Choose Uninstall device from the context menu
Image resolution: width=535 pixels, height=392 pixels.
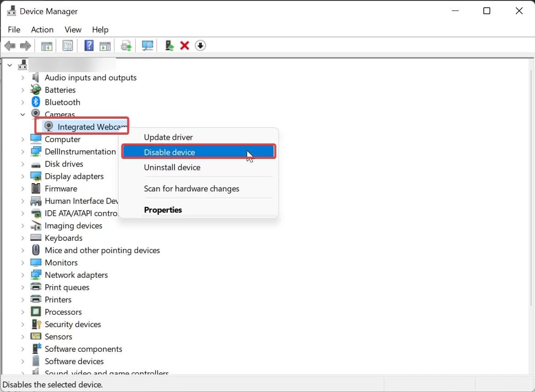point(172,167)
